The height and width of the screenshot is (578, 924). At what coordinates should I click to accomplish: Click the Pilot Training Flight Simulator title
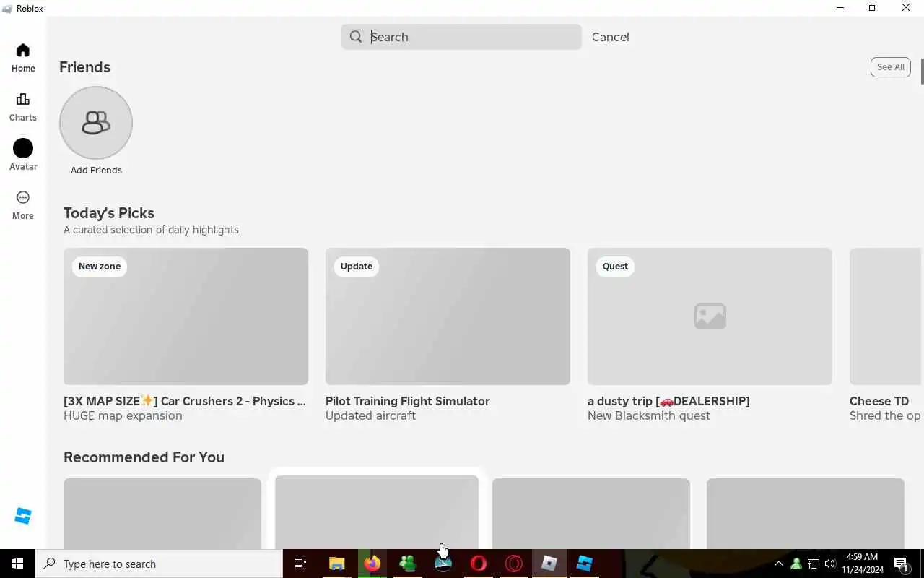click(x=408, y=401)
